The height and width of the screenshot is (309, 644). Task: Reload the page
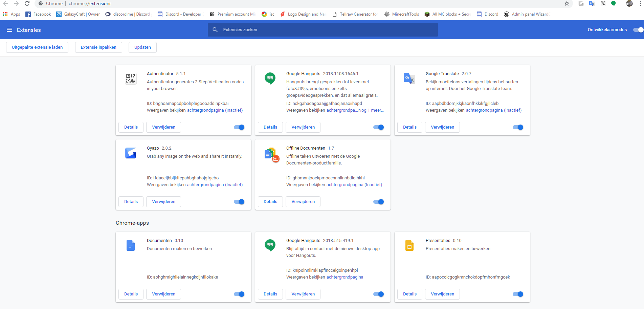(x=27, y=3)
